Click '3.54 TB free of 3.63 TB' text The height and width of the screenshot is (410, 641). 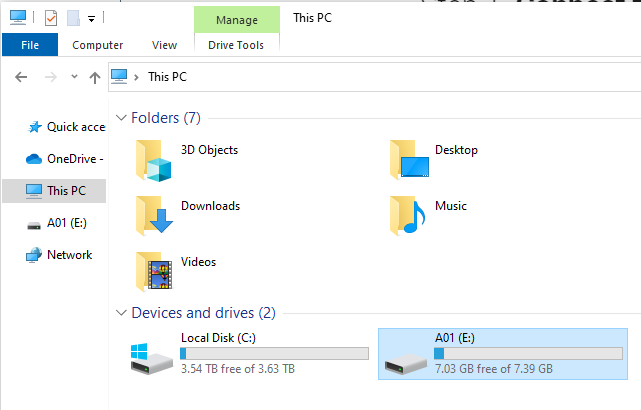pos(238,369)
